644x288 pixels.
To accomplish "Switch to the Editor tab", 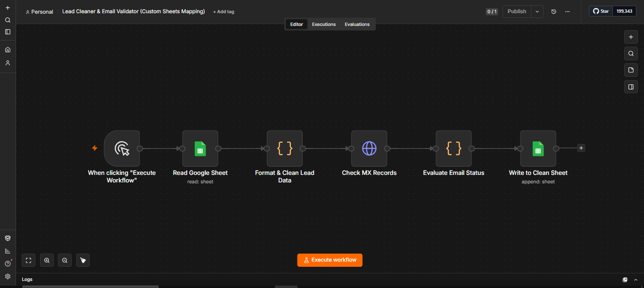I will point(297,24).
